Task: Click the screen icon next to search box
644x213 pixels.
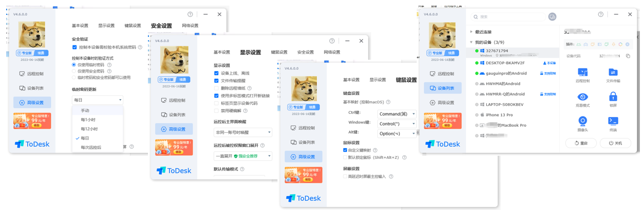Action: tap(552, 17)
